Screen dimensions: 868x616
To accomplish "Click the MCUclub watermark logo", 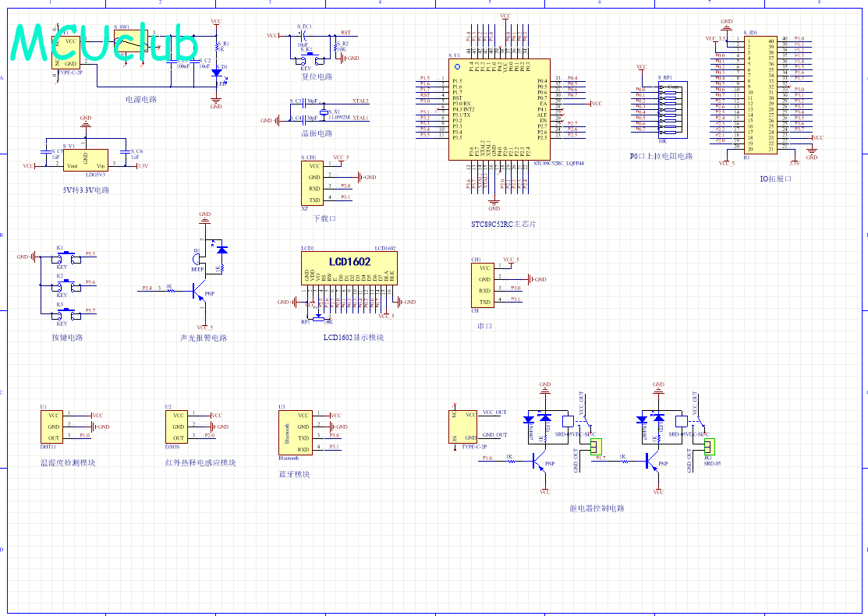I will (105, 44).
